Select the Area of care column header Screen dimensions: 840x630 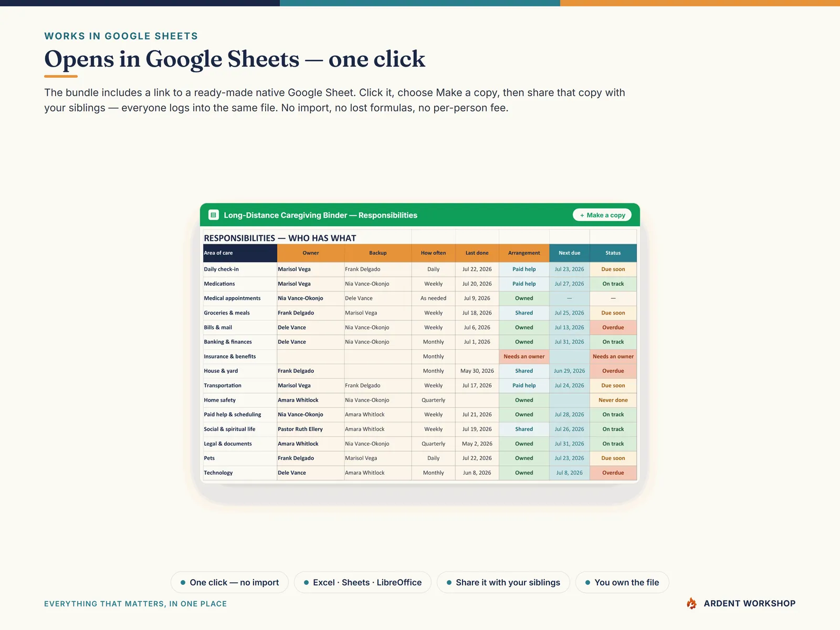pos(240,253)
